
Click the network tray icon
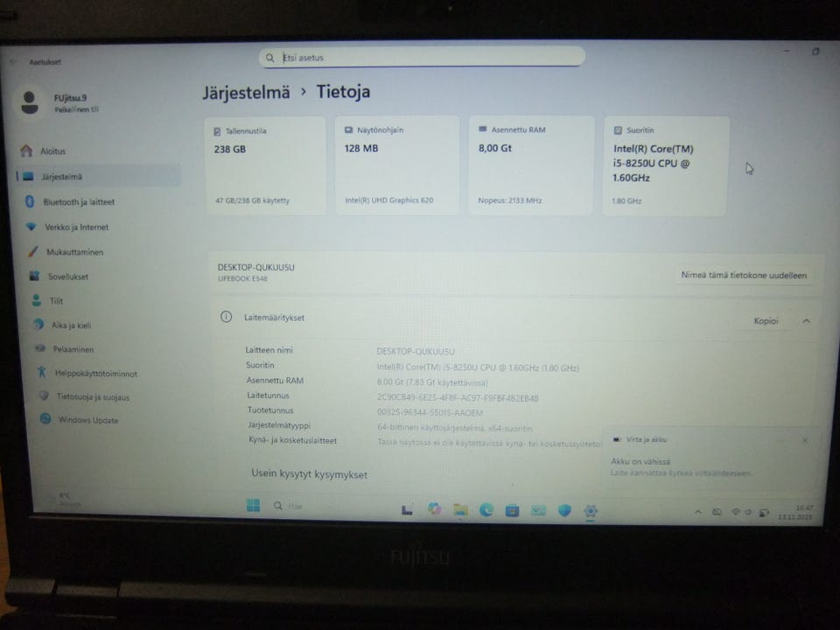point(736,512)
